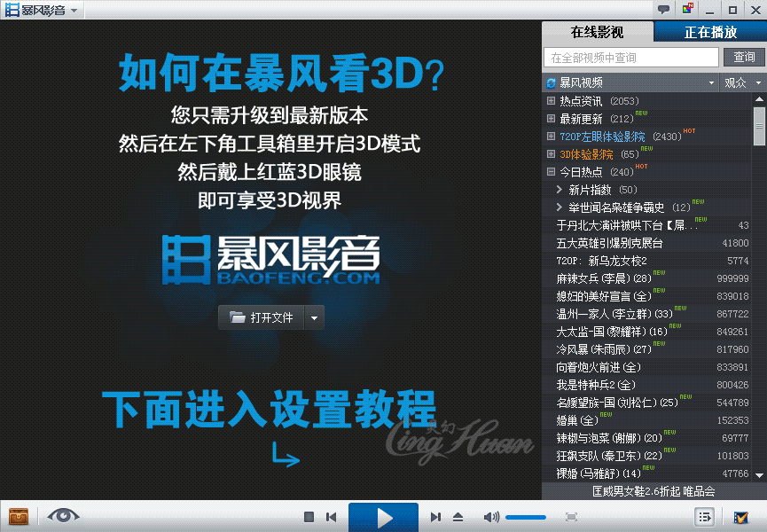
Task: Select 我是特种兵2(全) series
Action: click(x=646, y=385)
